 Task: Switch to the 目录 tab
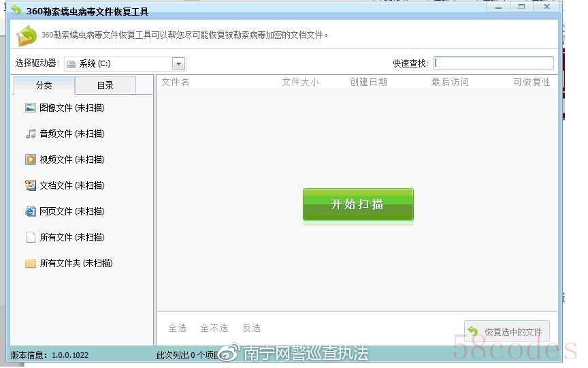point(105,85)
